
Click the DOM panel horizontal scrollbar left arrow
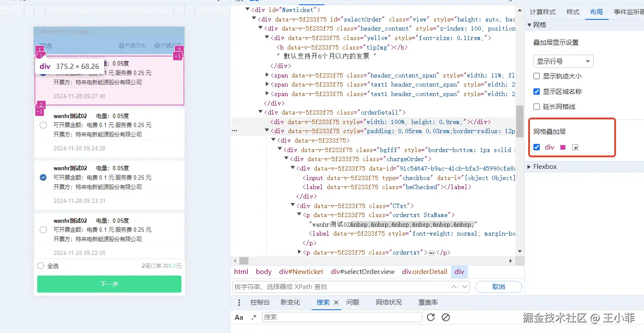tap(235, 261)
